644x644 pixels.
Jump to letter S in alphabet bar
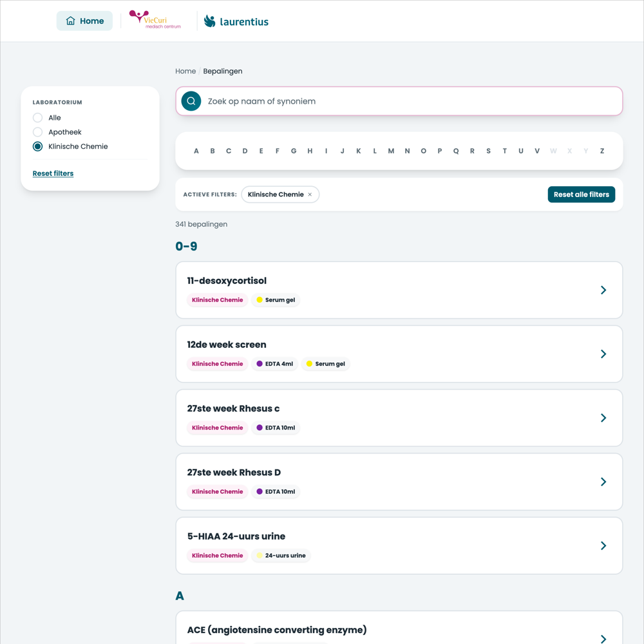tap(488, 151)
